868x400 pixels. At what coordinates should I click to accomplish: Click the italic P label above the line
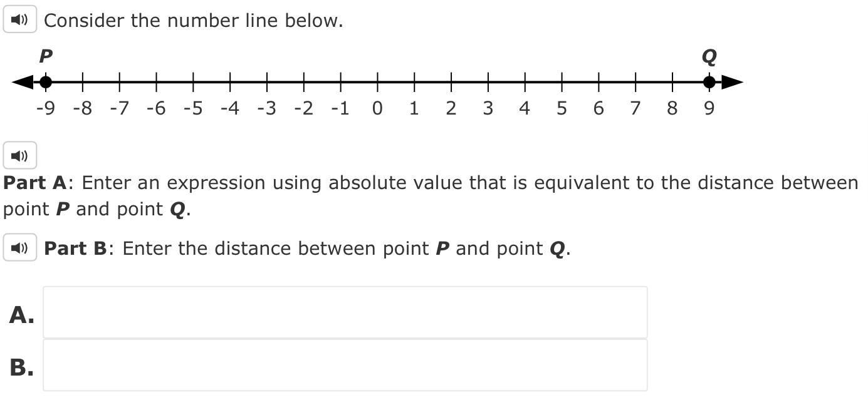click(x=45, y=56)
